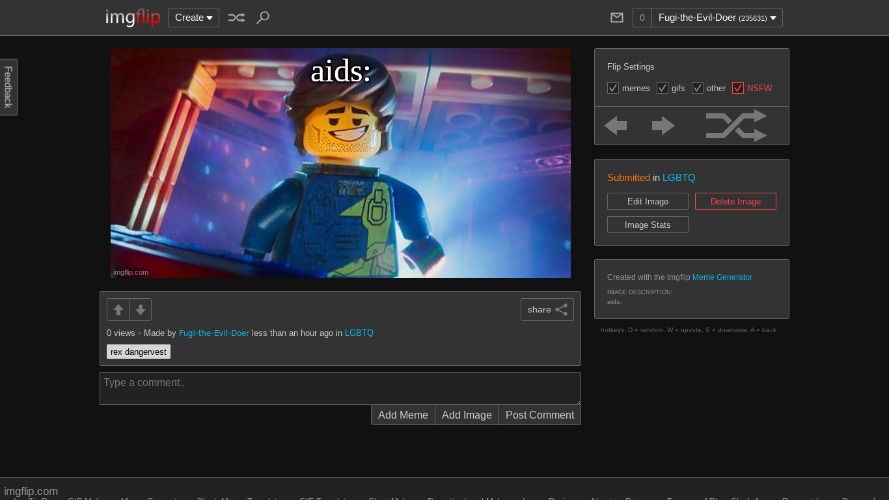Open LGBTQ stream link in Submitted panel
The image size is (889, 500).
pyautogui.click(x=679, y=177)
